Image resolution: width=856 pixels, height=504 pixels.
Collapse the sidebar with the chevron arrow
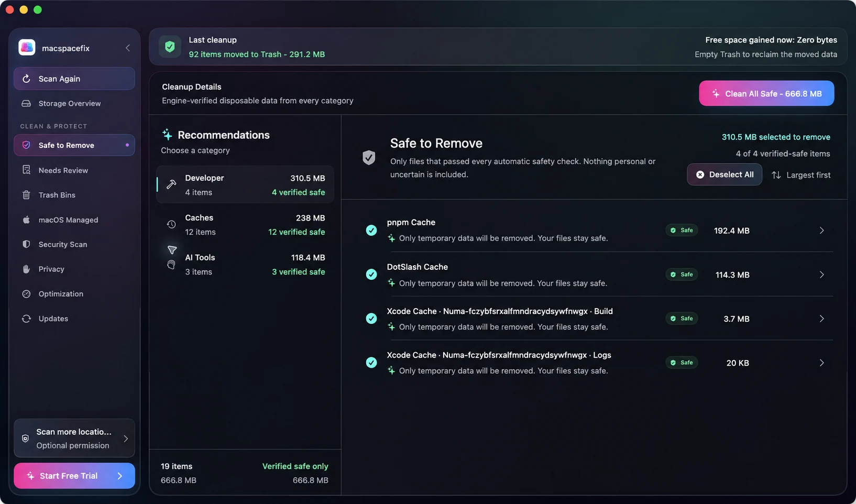128,48
